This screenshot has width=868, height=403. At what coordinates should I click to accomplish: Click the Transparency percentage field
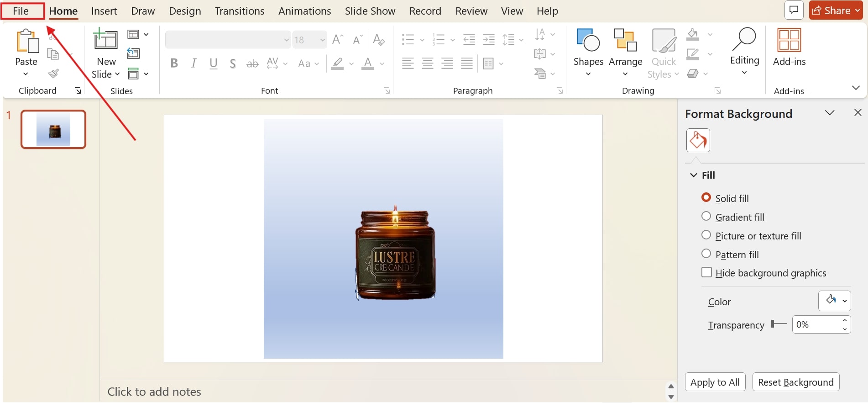coord(816,324)
